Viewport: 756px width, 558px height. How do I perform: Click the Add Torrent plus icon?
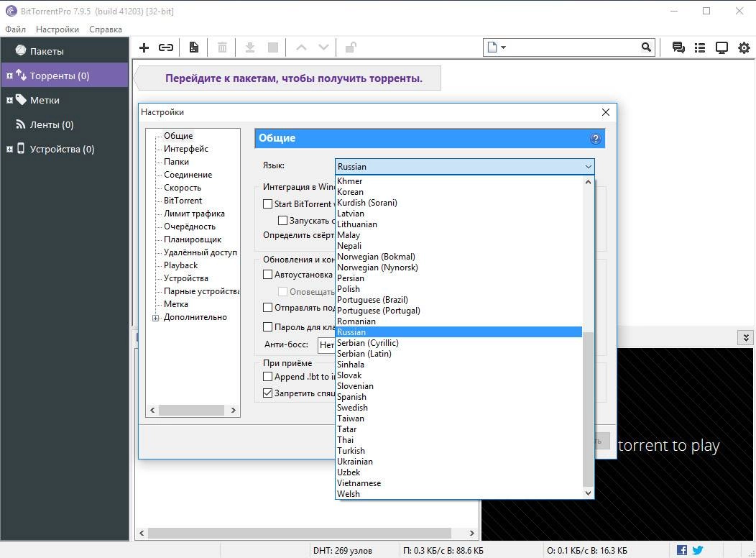tap(144, 47)
